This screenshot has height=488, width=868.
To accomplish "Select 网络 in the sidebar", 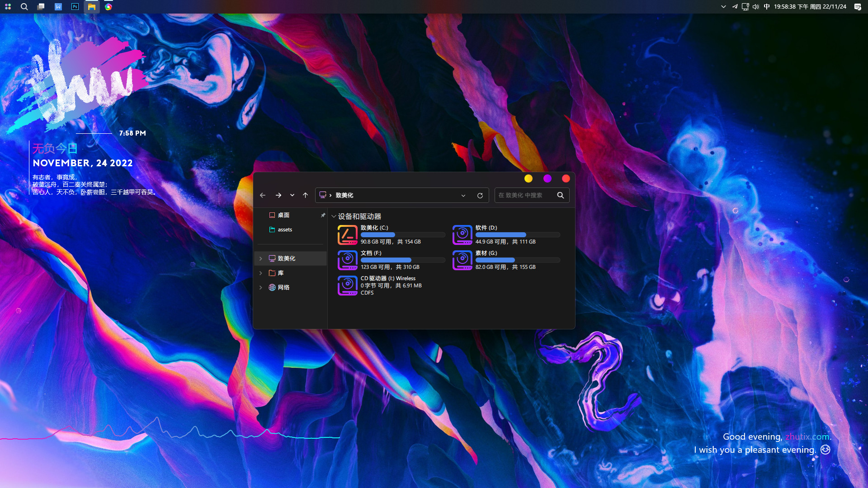I will point(284,287).
